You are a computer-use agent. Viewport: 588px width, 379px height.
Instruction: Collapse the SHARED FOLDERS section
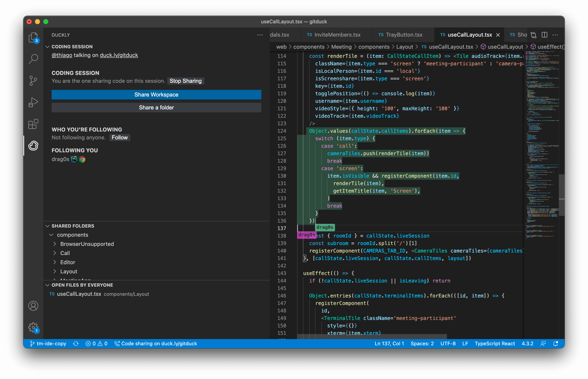coord(47,226)
